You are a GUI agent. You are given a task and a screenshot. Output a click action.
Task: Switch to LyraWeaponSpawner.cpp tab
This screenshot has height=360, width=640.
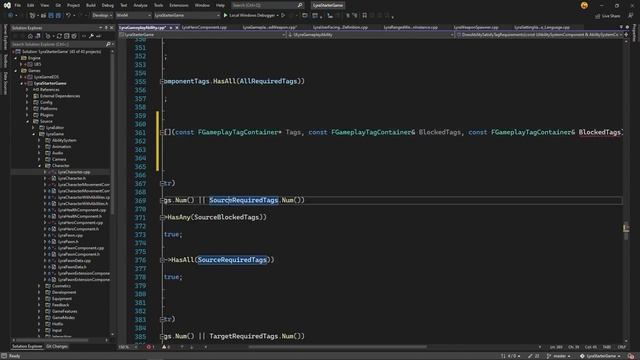(476, 27)
